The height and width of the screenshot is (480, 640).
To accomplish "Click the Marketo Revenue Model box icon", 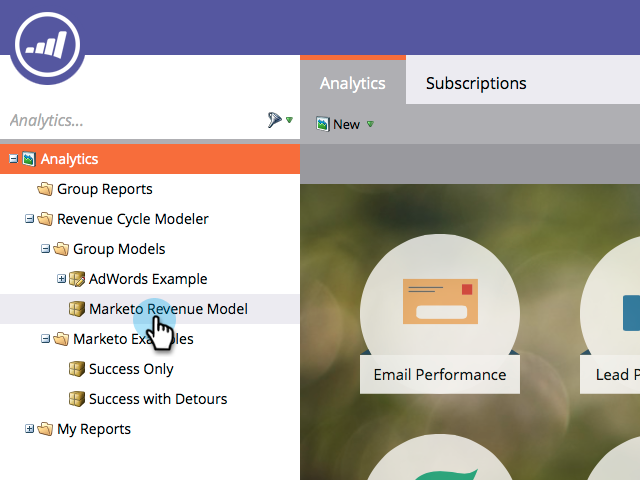I will 77,309.
